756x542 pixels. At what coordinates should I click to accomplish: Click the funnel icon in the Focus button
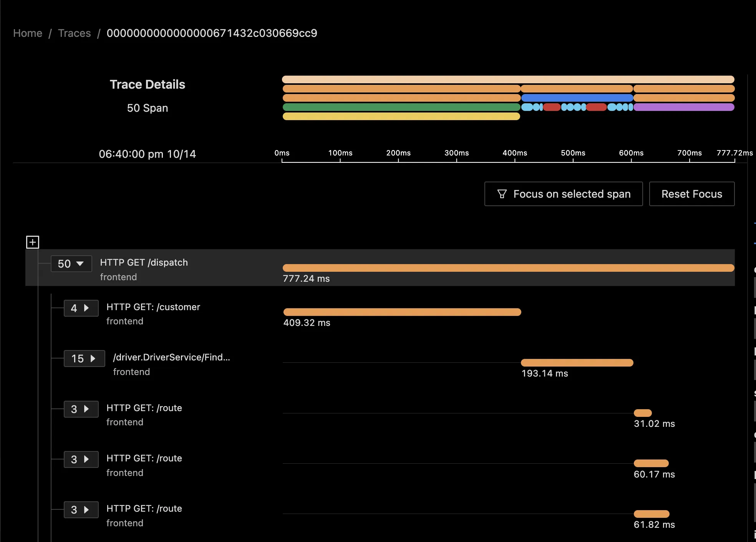(502, 194)
